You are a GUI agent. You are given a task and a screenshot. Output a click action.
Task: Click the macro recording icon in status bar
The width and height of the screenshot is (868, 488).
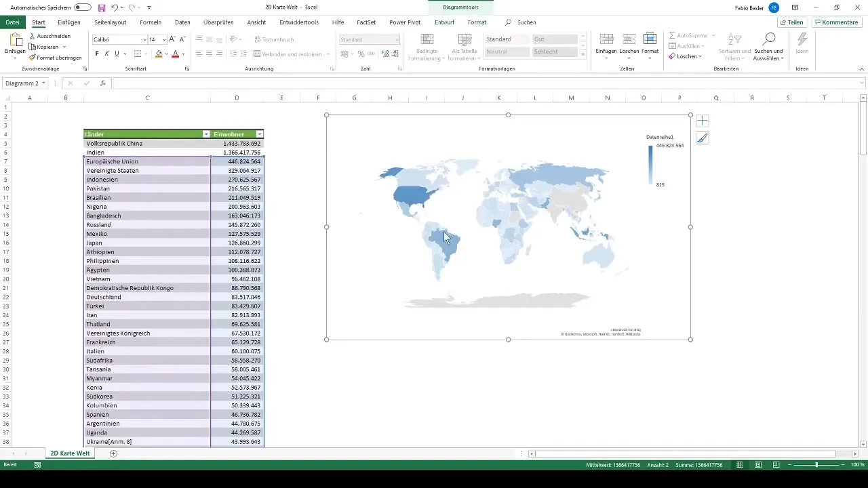(x=37, y=465)
